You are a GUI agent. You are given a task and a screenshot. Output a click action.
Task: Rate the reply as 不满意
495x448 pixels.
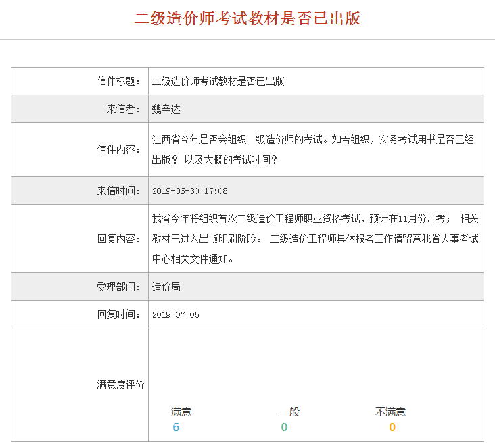(x=391, y=412)
